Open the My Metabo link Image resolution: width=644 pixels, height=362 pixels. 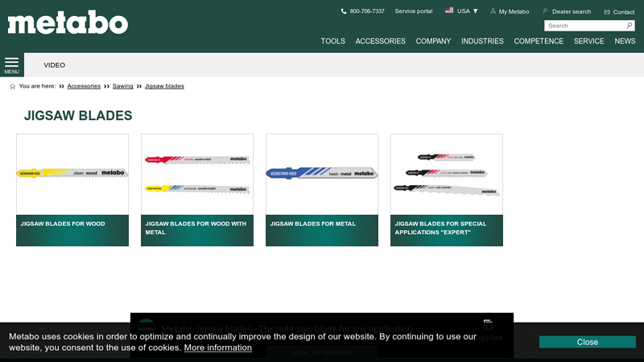click(514, 11)
